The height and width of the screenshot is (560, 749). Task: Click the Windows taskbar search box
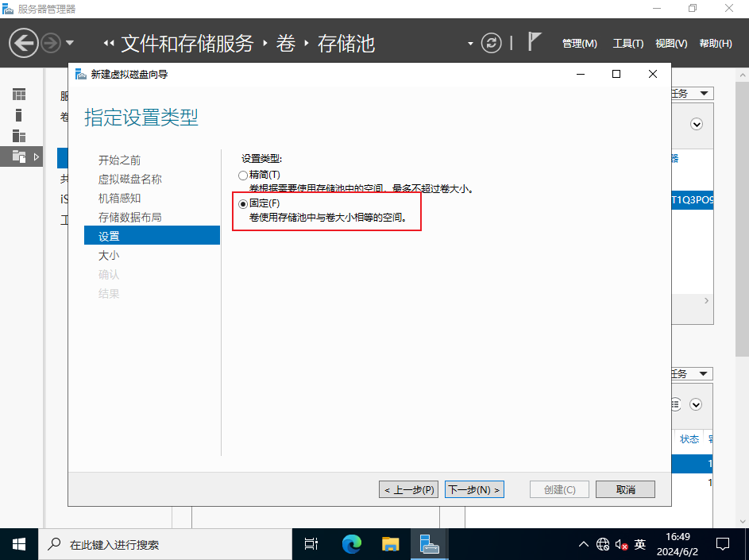pyautogui.click(x=167, y=545)
